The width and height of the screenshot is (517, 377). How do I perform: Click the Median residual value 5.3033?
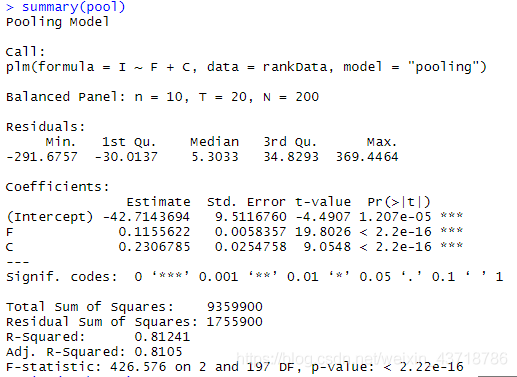(215, 157)
